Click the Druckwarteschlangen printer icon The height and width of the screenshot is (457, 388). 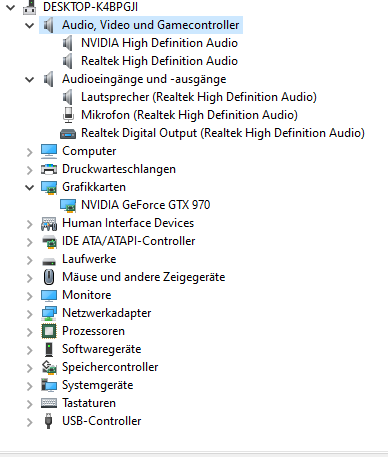tap(49, 169)
